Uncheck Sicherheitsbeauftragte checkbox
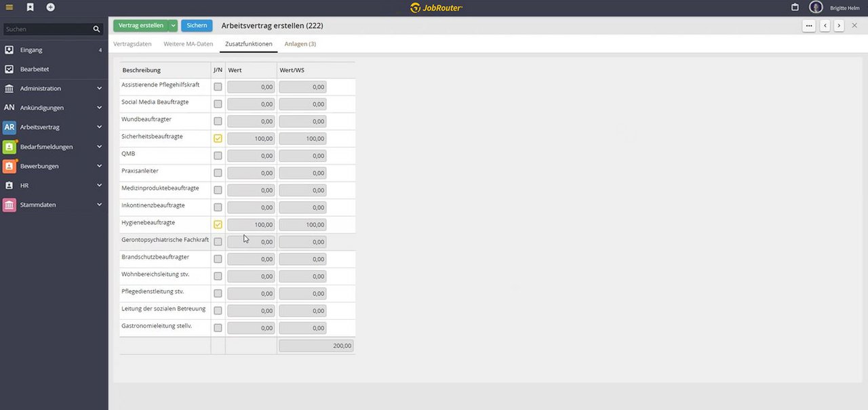 [x=218, y=138]
